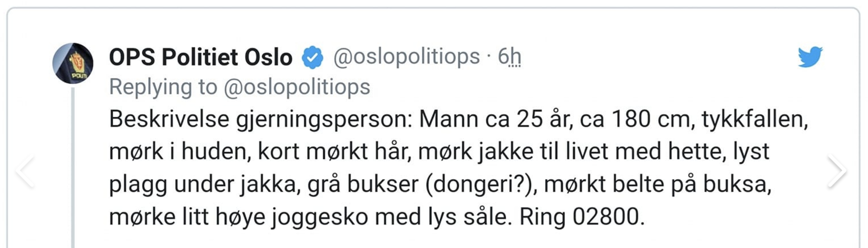Go to previous slide with left chevron
This screenshot has width=868, height=248.
(x=26, y=171)
